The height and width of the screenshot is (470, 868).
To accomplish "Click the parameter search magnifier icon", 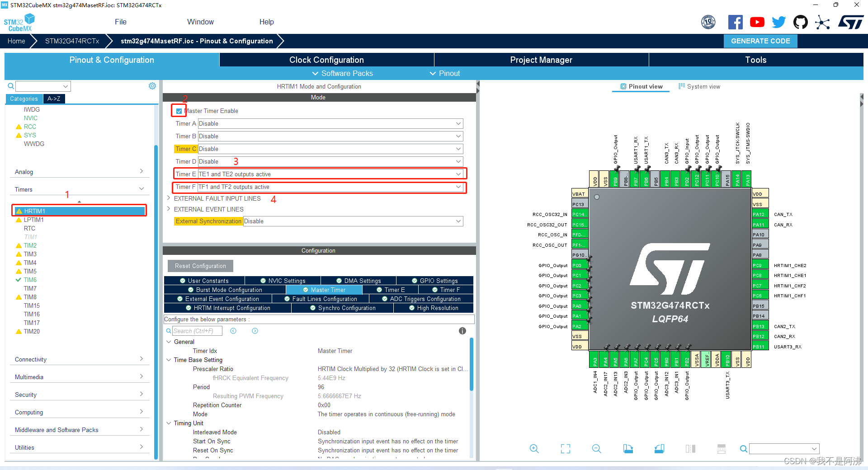I will click(169, 331).
